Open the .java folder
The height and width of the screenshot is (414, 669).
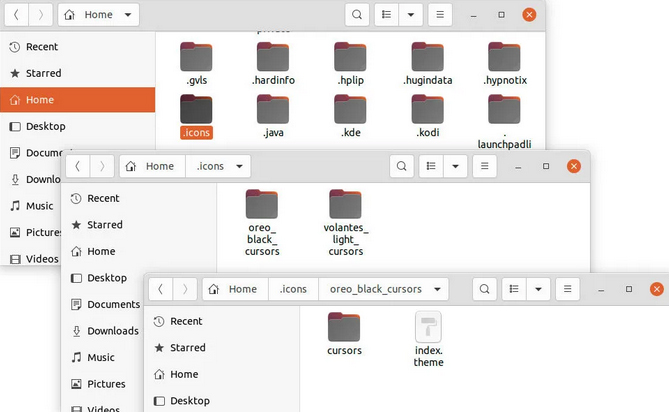[273, 111]
